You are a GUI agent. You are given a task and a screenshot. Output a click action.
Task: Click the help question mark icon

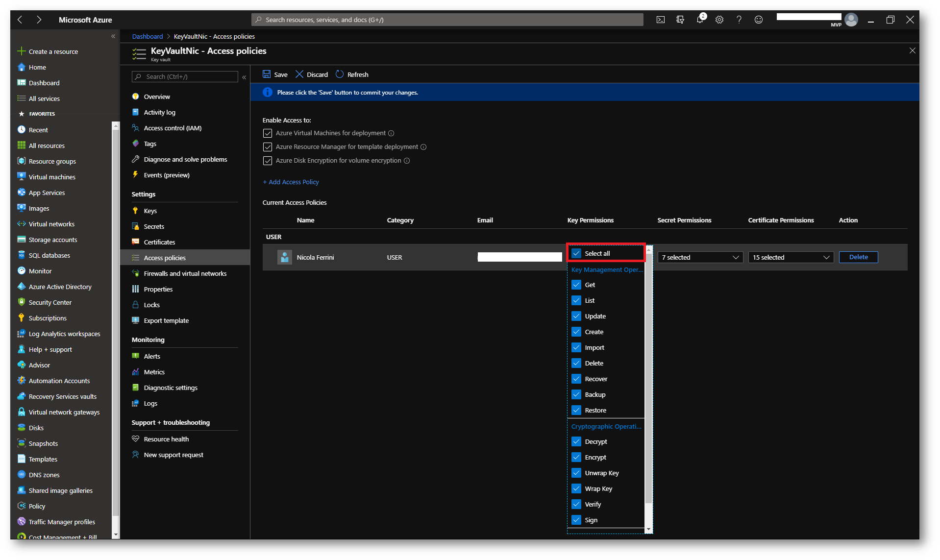pyautogui.click(x=739, y=20)
